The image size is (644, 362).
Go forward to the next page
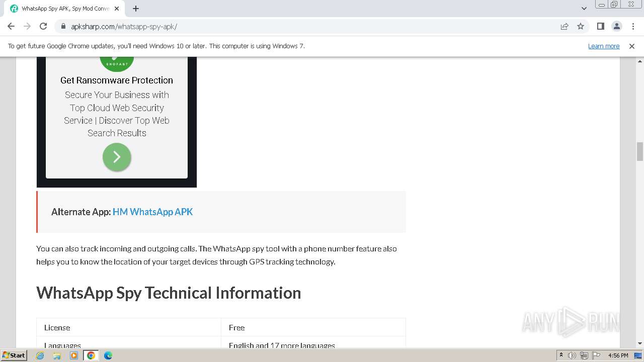click(x=27, y=26)
